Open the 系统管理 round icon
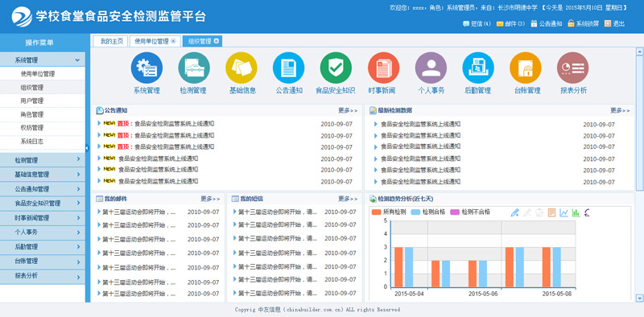Viewport: 644px width, 317px height. (147, 68)
